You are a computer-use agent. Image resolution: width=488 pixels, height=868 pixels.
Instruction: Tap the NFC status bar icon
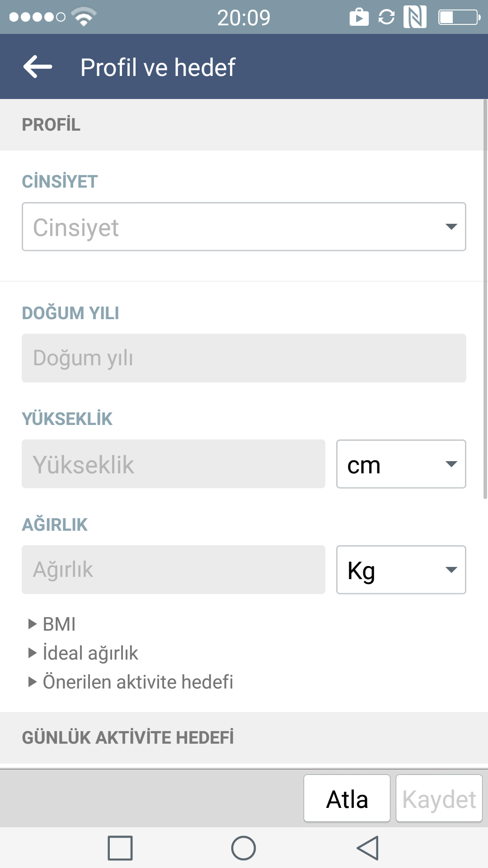coord(415,17)
